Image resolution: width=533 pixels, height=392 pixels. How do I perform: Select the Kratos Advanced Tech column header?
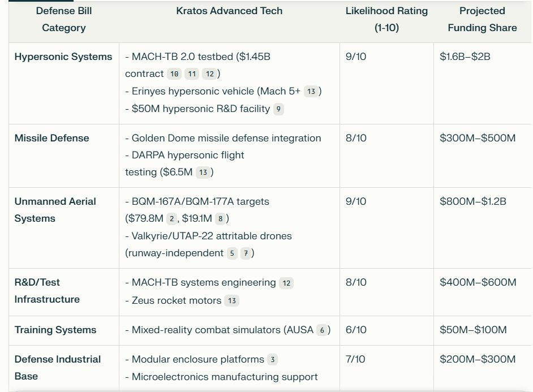[229, 11]
